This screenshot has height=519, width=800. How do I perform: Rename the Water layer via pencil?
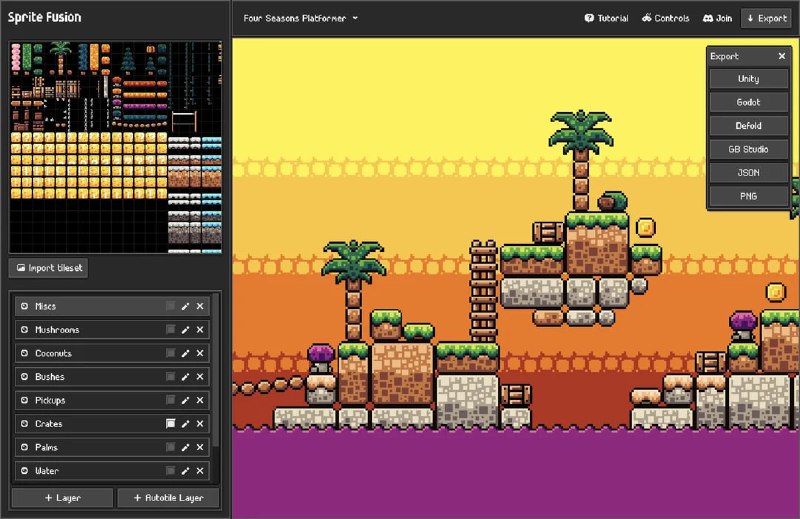pyautogui.click(x=185, y=471)
